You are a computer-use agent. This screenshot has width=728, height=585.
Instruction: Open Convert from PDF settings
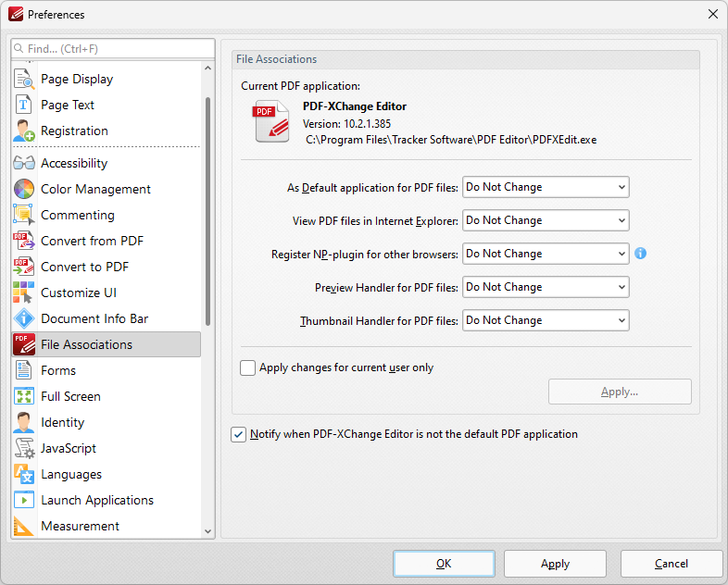click(107, 241)
